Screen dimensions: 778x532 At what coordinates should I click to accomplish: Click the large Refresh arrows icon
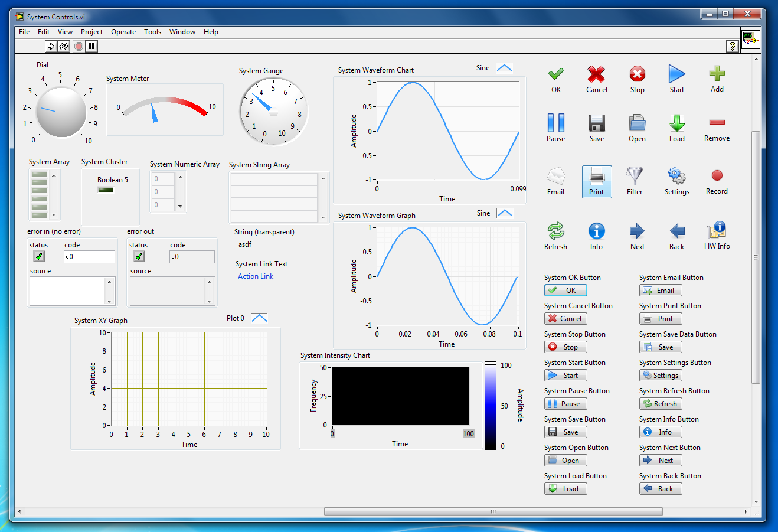(555, 231)
